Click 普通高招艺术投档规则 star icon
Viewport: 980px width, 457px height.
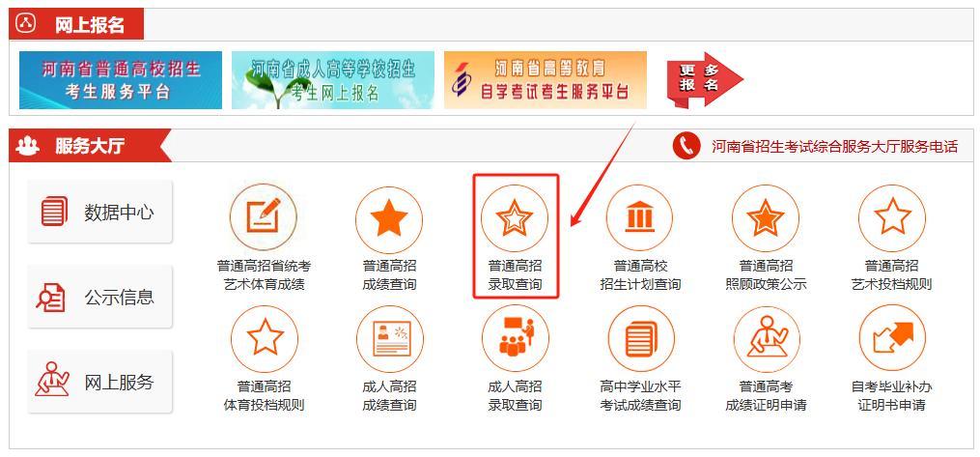(x=892, y=218)
